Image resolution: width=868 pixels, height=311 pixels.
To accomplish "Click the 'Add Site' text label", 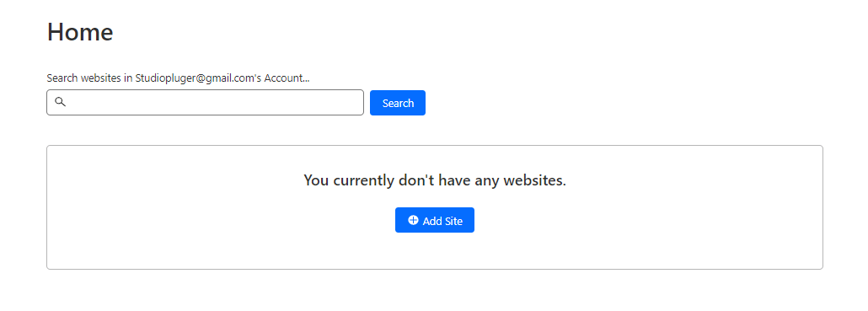I will pos(442,221).
